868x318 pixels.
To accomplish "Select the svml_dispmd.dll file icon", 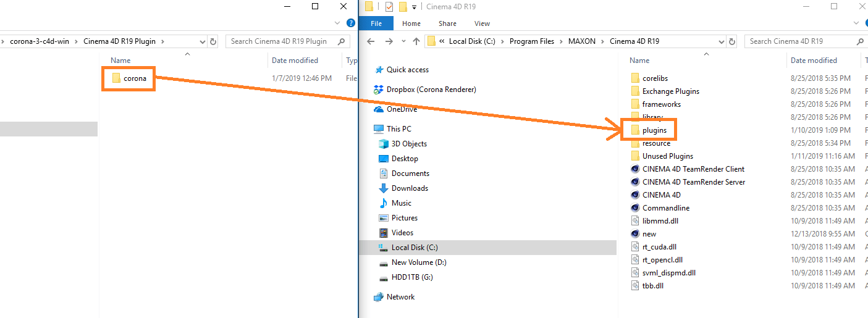I will click(635, 273).
